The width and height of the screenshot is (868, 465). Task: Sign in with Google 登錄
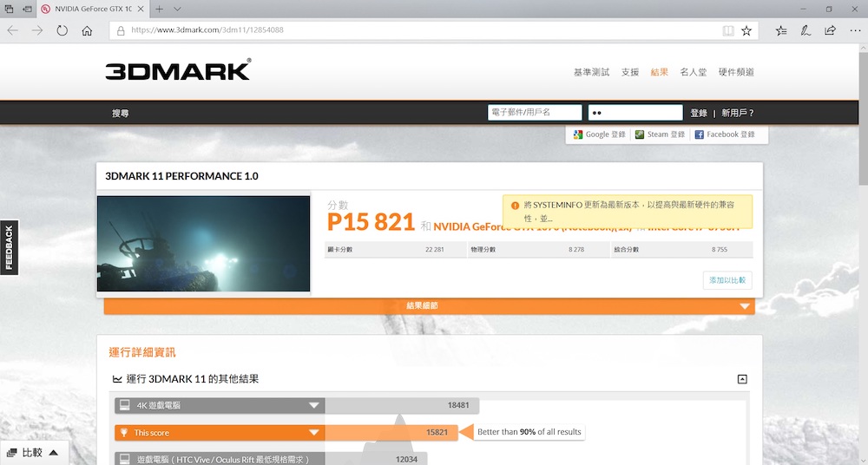coord(599,134)
